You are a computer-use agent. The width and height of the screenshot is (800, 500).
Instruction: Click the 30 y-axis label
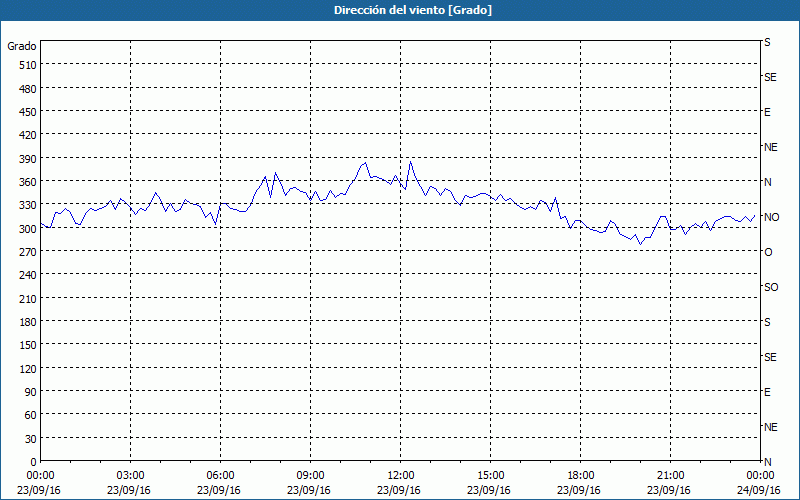pos(31,439)
